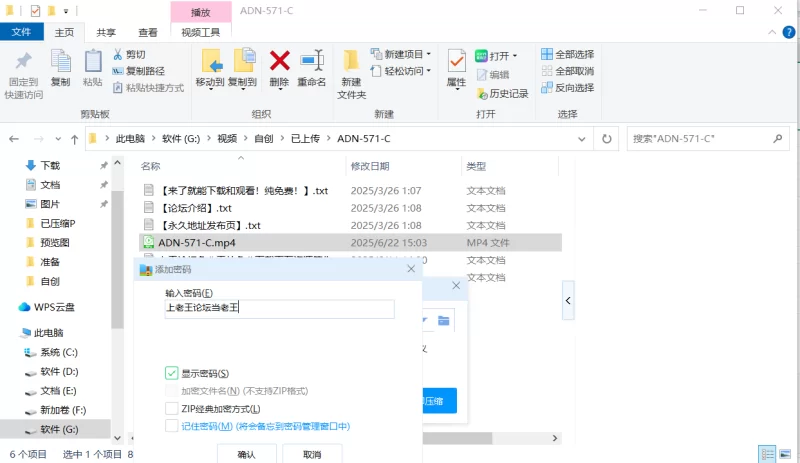Viewport: 800px width, 463px height.
Task: Open Downloads (下载) in sidebar
Action: [x=50, y=165]
